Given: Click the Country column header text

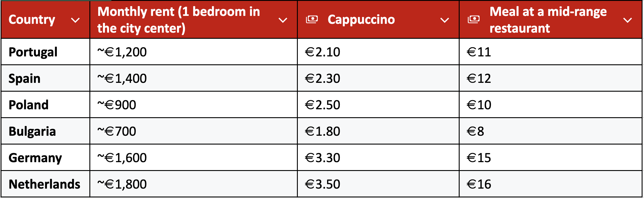Looking at the screenshot, I should [x=32, y=20].
